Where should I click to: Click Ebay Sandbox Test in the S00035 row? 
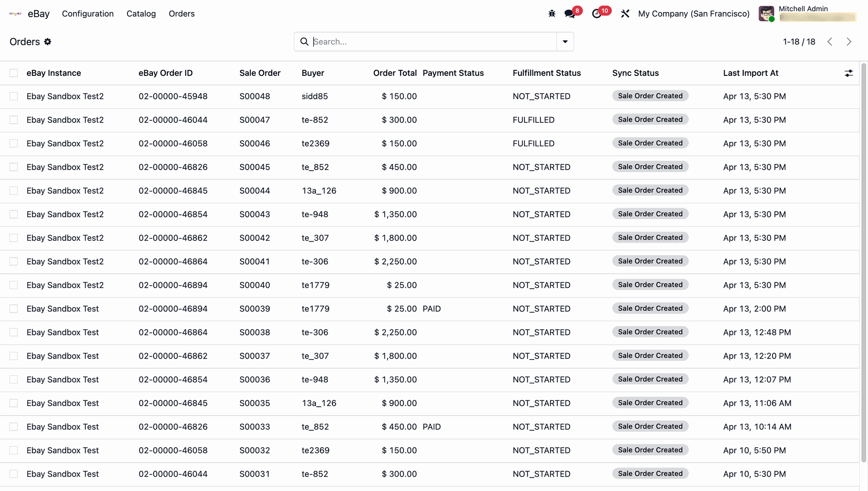62,403
